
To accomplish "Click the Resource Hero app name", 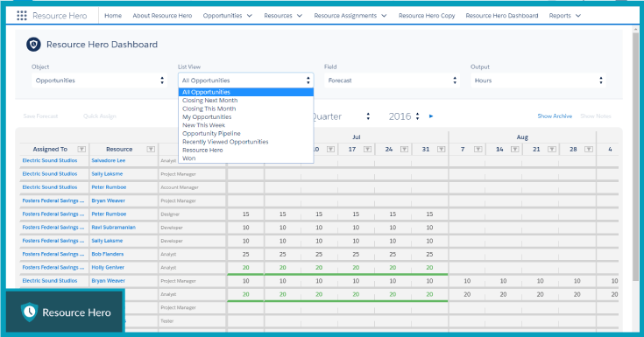I will (x=60, y=16).
